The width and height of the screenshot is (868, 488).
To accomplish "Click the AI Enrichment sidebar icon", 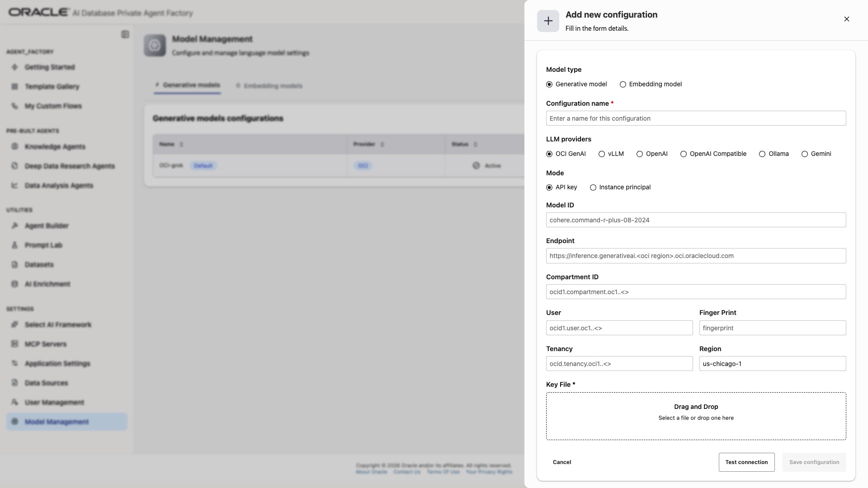I will (x=15, y=284).
